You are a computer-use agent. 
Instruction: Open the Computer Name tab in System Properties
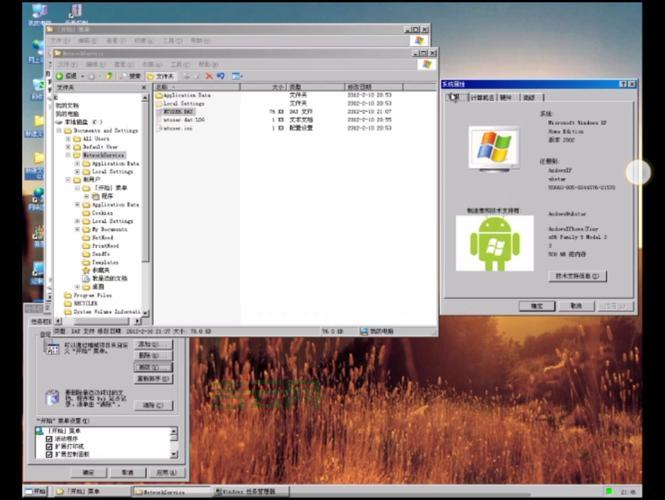[482, 98]
